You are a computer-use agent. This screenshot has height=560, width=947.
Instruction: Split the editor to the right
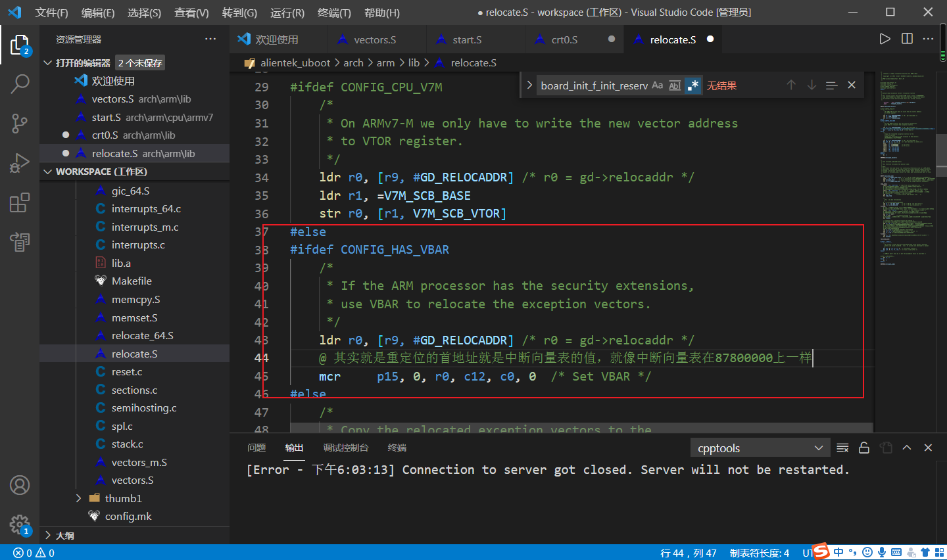click(x=907, y=39)
